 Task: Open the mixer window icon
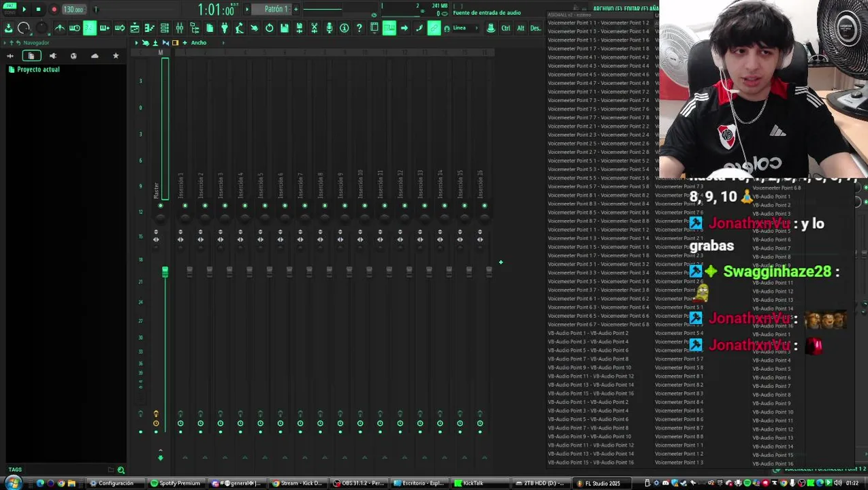pos(180,28)
